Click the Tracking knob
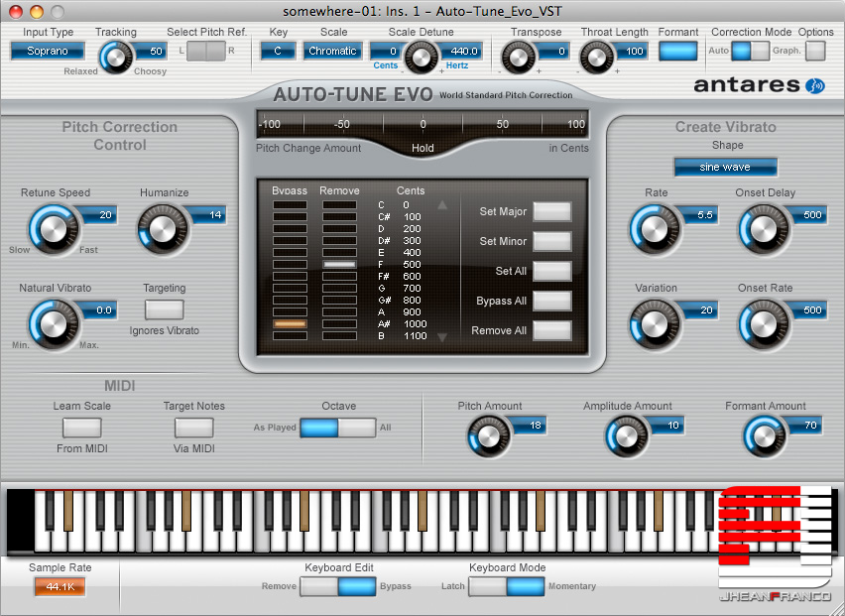 click(116, 57)
